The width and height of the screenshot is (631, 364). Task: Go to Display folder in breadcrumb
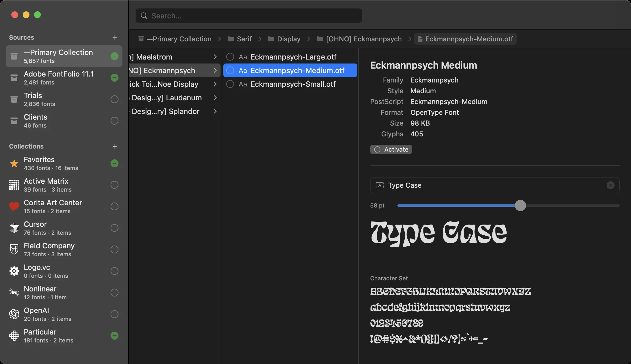(x=284, y=39)
